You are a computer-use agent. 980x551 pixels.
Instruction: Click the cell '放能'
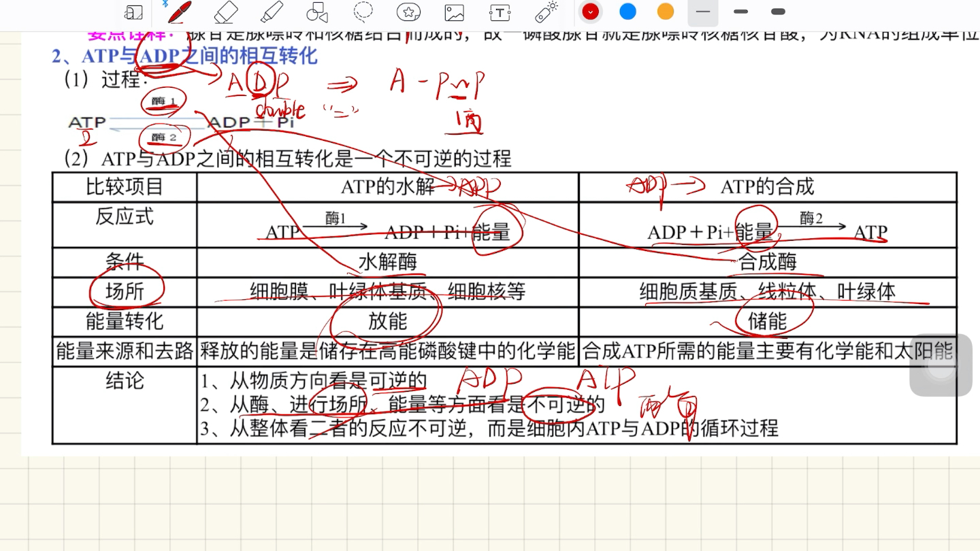(387, 320)
